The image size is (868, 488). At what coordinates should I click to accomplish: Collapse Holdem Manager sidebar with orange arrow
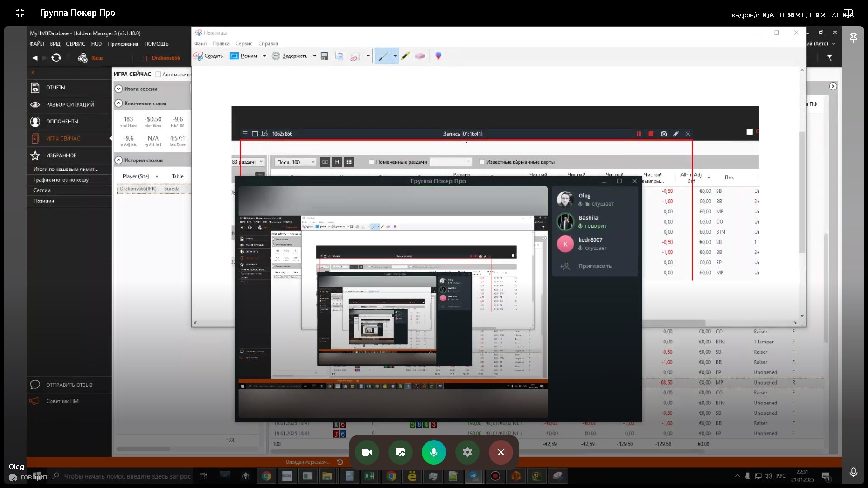(33, 72)
